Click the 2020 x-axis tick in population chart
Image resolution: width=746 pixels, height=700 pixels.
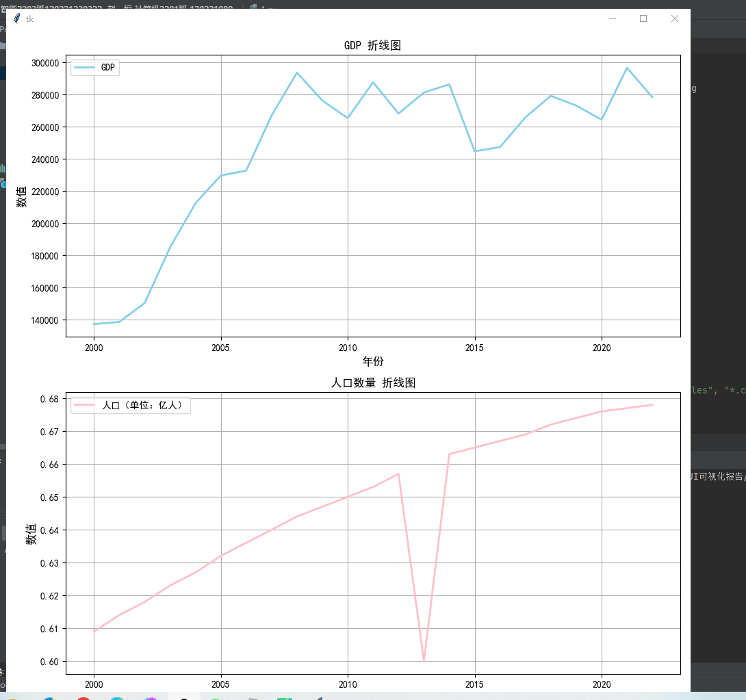click(602, 684)
